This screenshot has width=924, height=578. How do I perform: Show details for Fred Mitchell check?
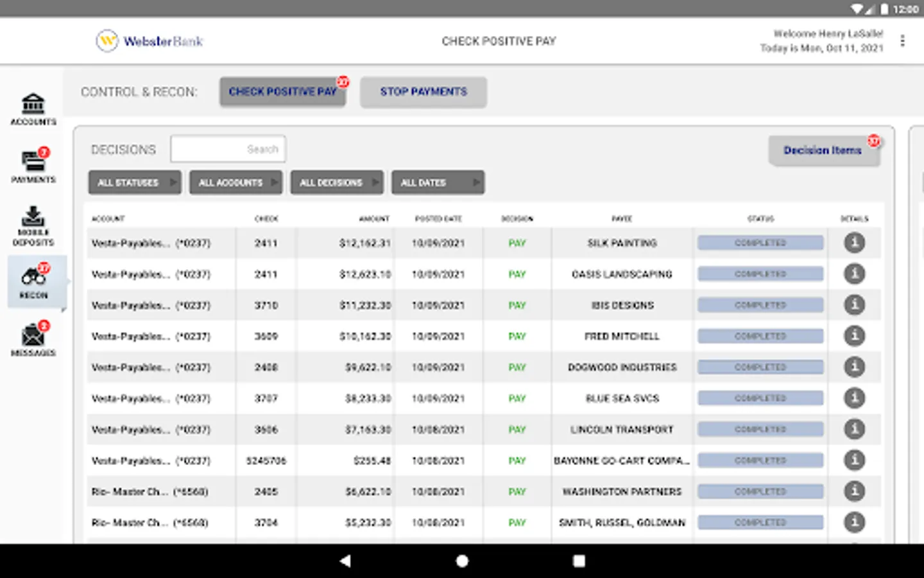coord(854,336)
